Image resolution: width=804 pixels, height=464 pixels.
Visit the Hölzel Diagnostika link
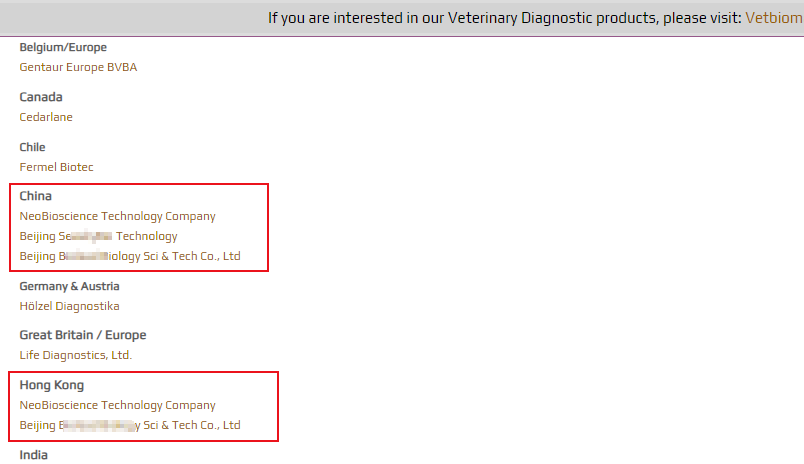(69, 306)
